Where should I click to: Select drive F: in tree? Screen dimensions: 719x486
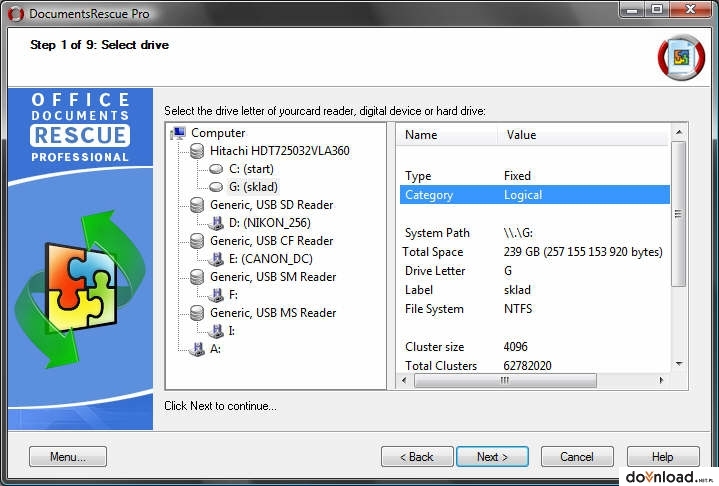233,295
